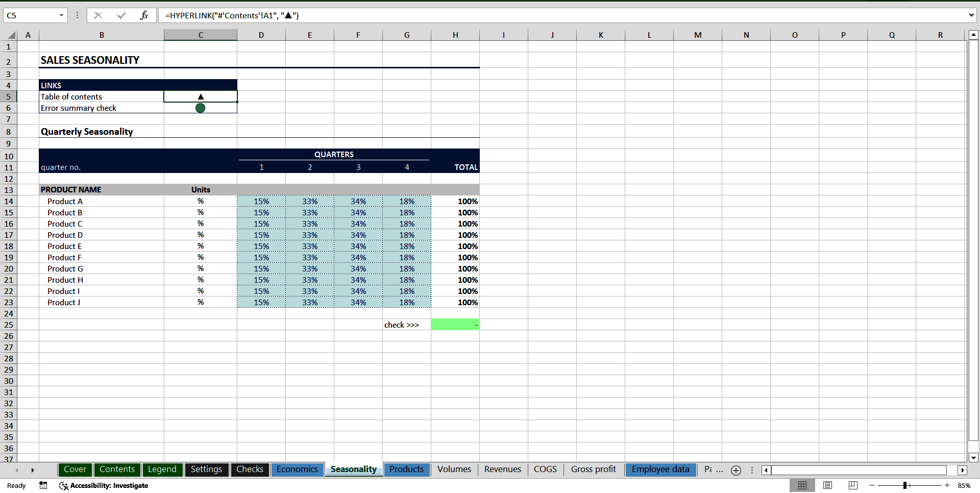Image resolution: width=980 pixels, height=493 pixels.
Task: Click the Quarterly Seasonality heading
Action: coord(87,132)
